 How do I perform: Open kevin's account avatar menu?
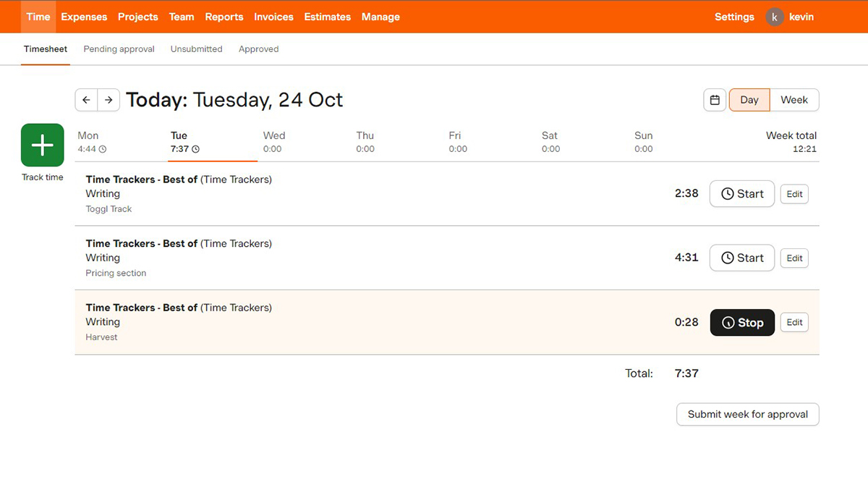click(774, 17)
